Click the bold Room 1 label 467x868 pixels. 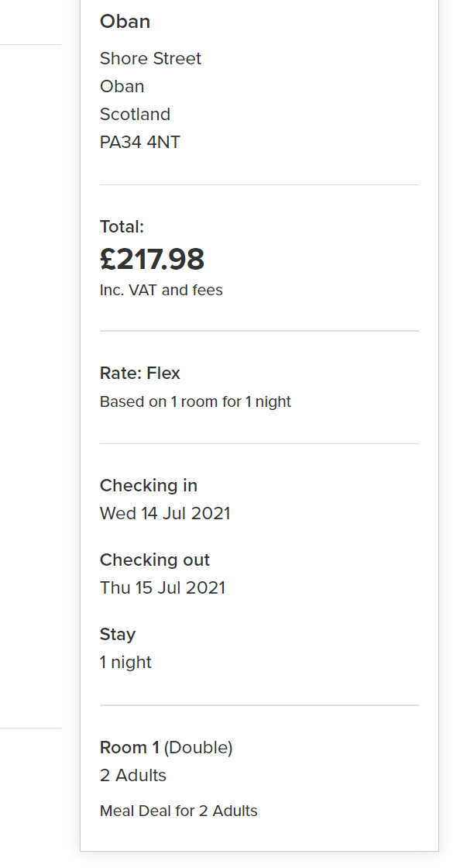[x=129, y=748]
